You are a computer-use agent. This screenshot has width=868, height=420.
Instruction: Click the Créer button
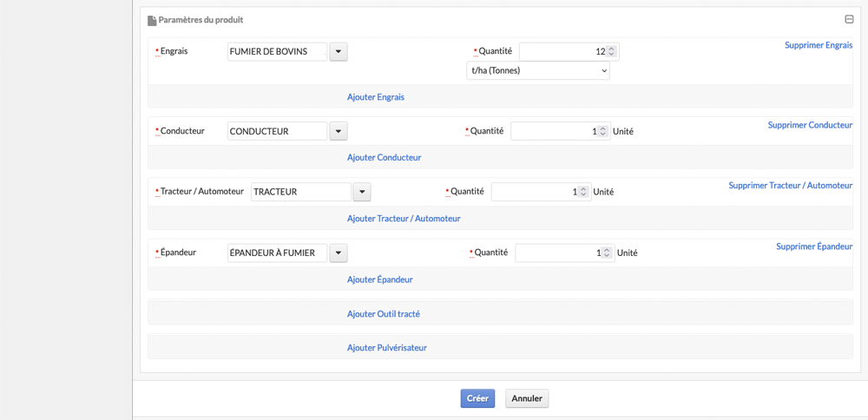[477, 398]
